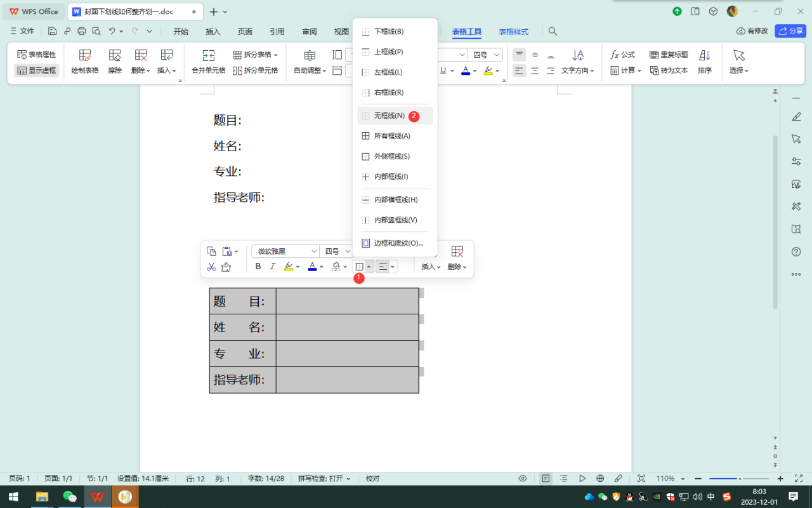Click cut scissors icon in mini toolbar

point(212,267)
